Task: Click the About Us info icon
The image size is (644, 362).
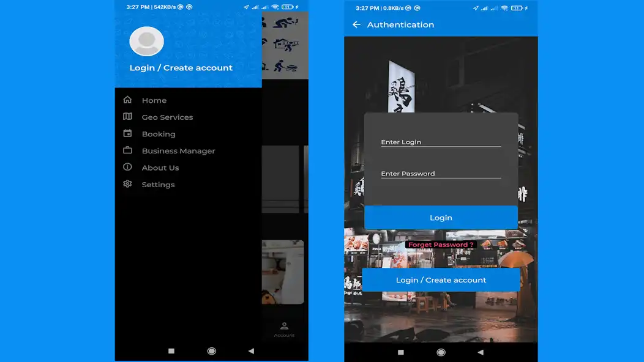Action: click(127, 168)
